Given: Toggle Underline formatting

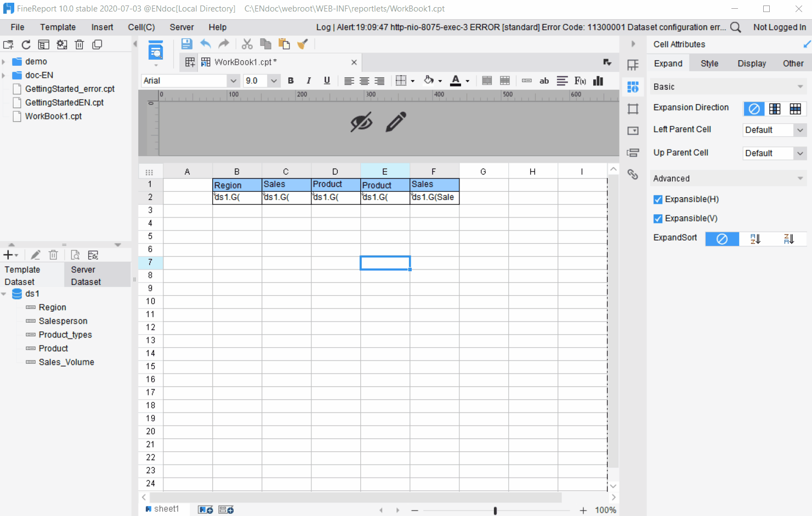Looking at the screenshot, I should coord(327,81).
